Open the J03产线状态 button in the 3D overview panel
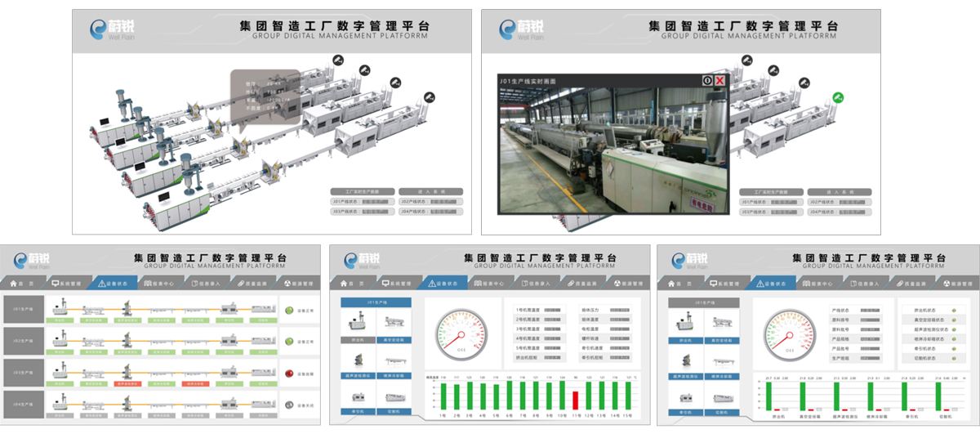Image resolution: width=980 pixels, height=434 pixels. click(x=363, y=211)
